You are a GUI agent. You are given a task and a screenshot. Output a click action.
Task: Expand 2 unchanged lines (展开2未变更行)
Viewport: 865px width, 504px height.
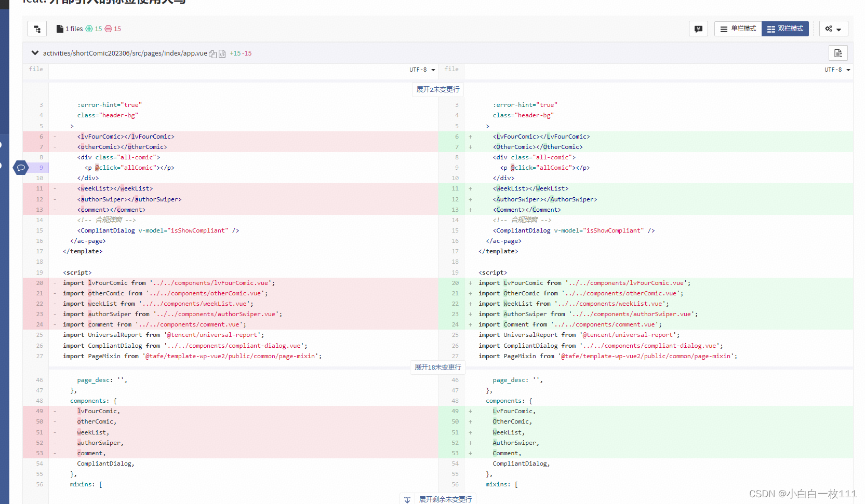point(438,89)
